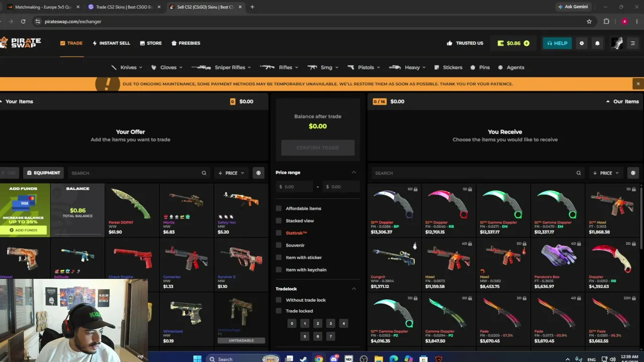This screenshot has width=644, height=362.
Task: Open the Agents category
Action: coord(511,67)
